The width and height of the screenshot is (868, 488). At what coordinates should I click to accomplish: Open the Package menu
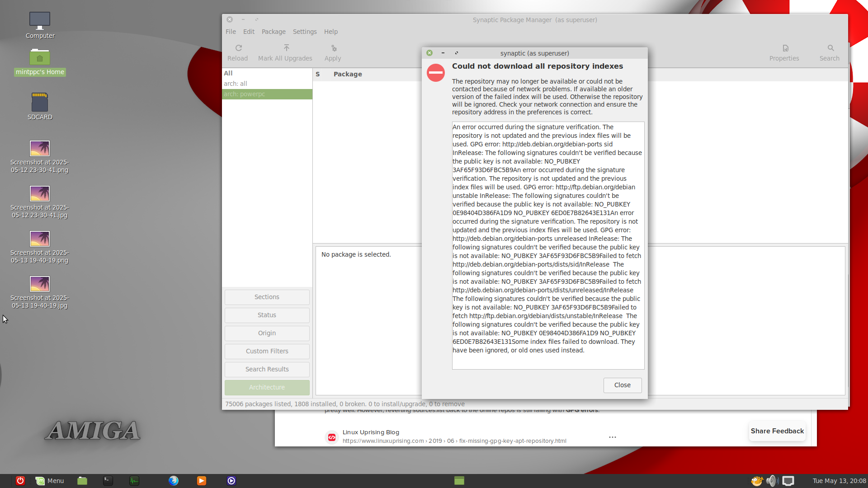coord(274,32)
